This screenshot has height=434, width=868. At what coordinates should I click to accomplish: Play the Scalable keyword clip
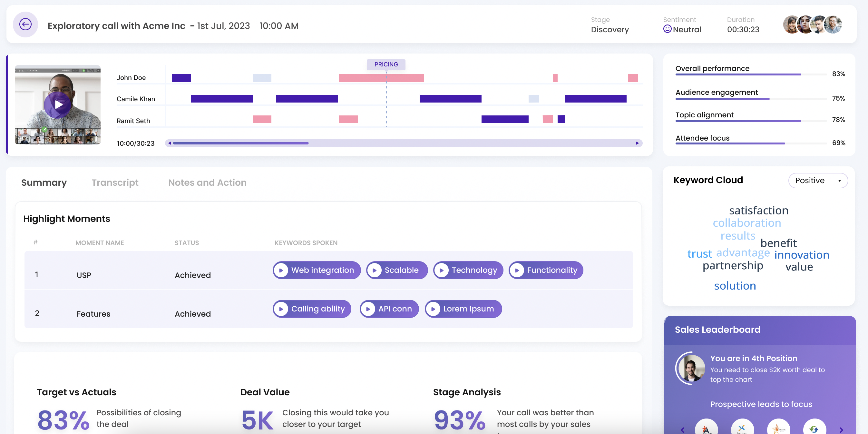click(x=374, y=270)
